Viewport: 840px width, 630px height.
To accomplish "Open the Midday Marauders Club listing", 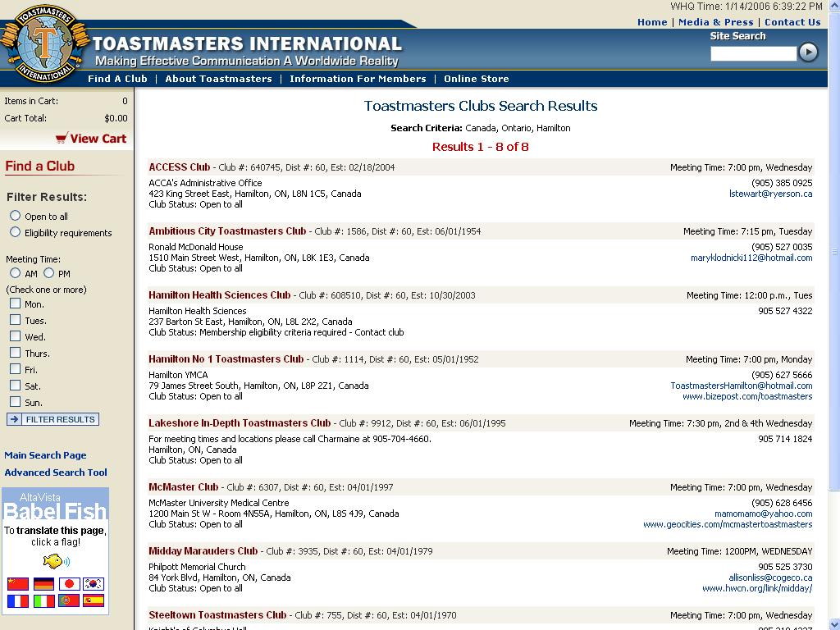I will (203, 550).
